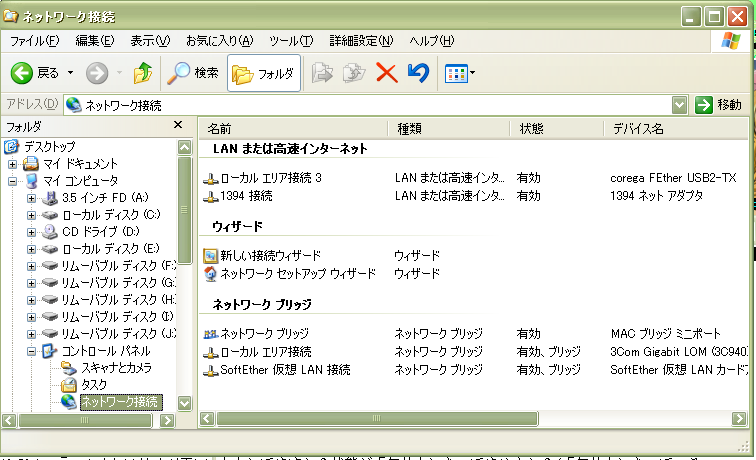
Task: Click the Up folder toolbar icon
Action: 143,73
